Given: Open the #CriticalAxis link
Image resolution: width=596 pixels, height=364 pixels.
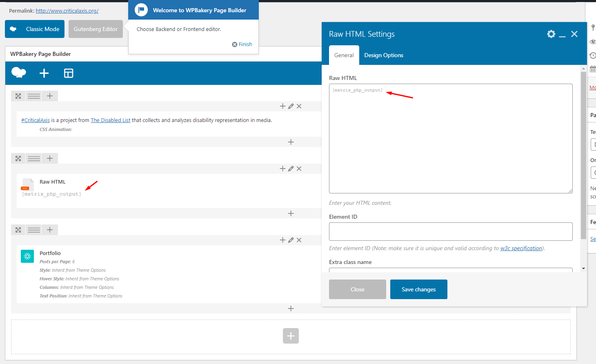Looking at the screenshot, I should point(36,120).
